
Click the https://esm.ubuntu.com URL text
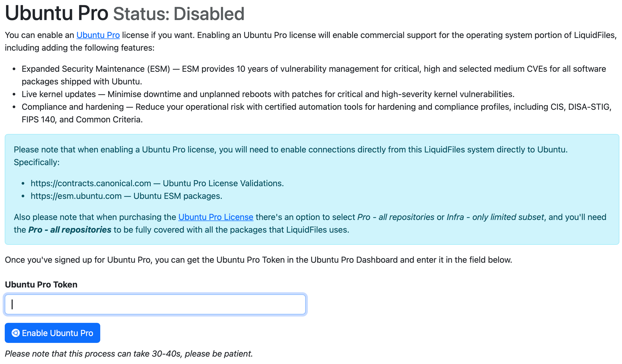tap(76, 196)
